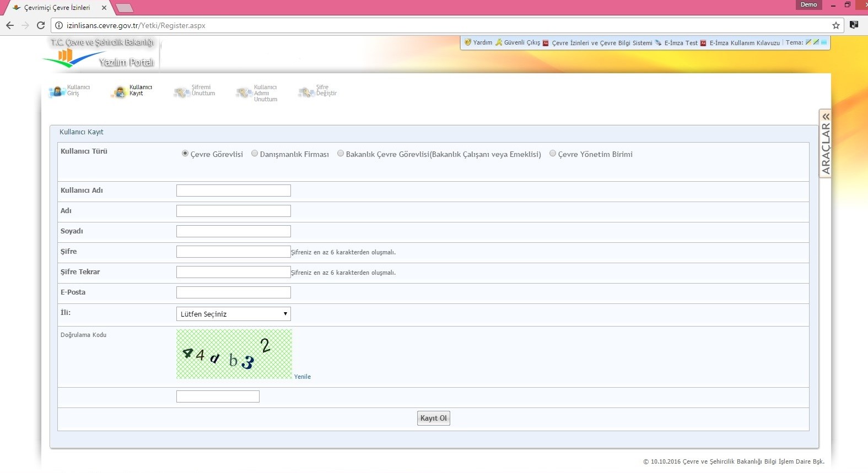
Task: Focus the E-Posta input field
Action: (x=233, y=292)
